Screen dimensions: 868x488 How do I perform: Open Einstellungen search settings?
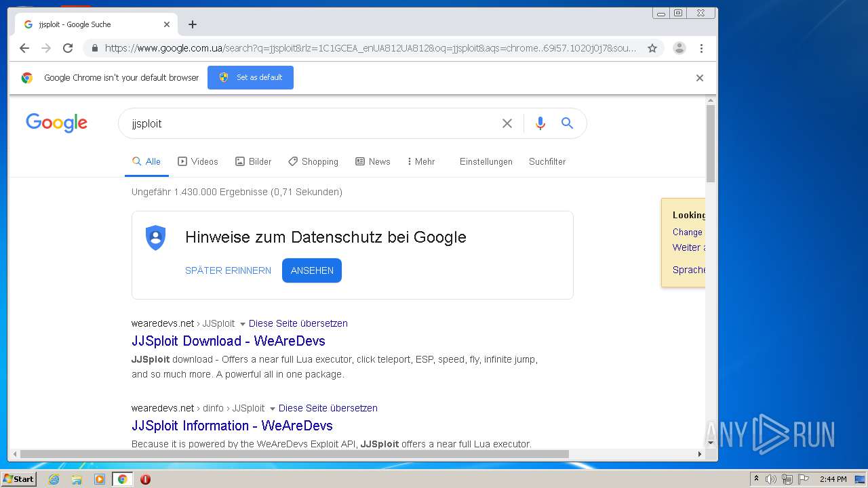pos(486,161)
